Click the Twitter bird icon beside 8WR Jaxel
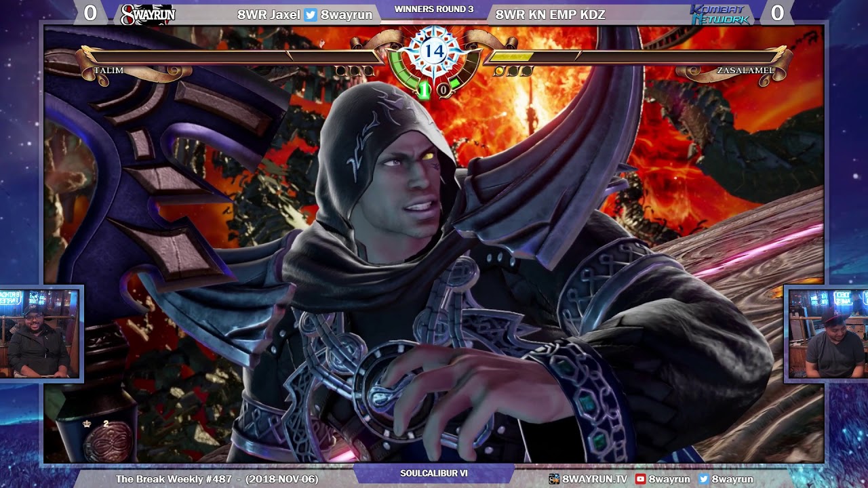The height and width of the screenshot is (488, 868). pyautogui.click(x=311, y=15)
